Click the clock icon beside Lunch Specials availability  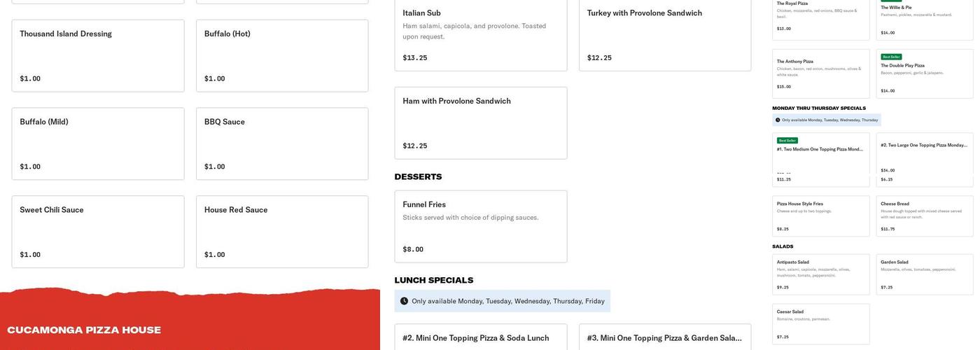coord(404,301)
